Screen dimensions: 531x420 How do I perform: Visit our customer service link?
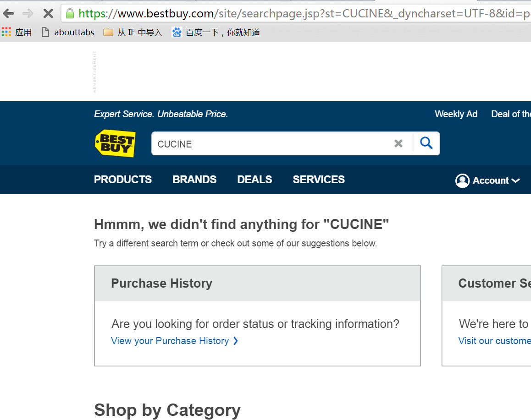(x=494, y=341)
